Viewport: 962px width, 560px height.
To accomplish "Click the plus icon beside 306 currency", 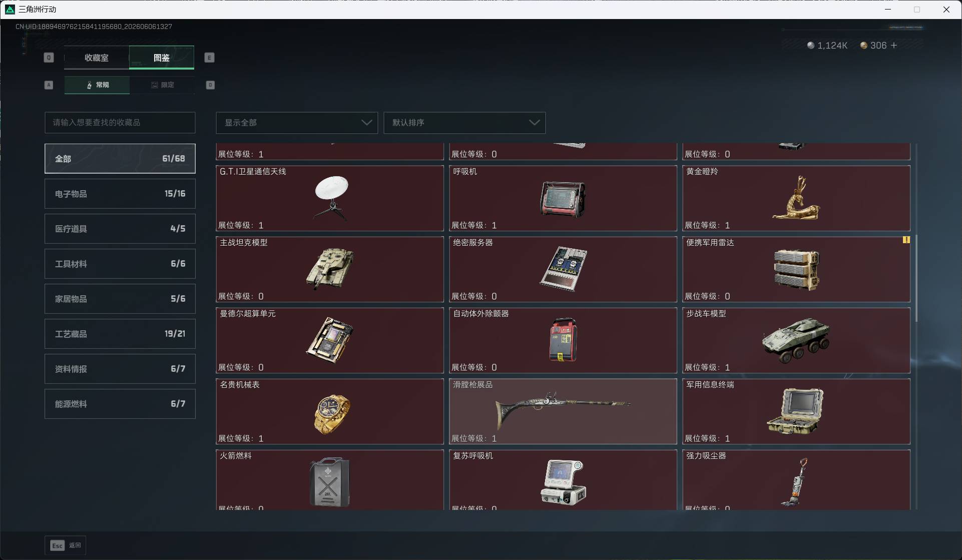I will click(x=894, y=45).
